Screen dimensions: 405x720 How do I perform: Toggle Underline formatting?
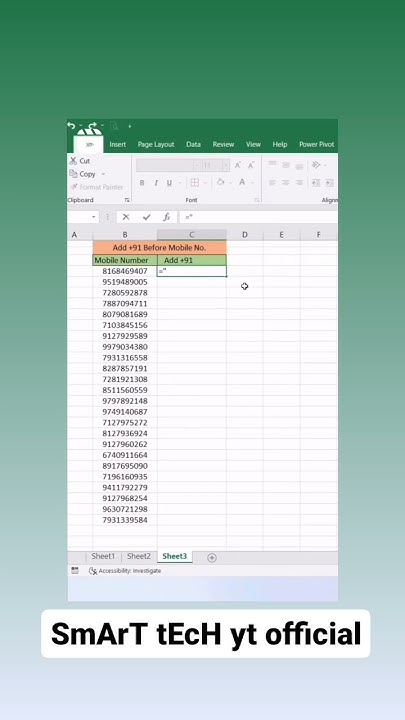point(169,183)
